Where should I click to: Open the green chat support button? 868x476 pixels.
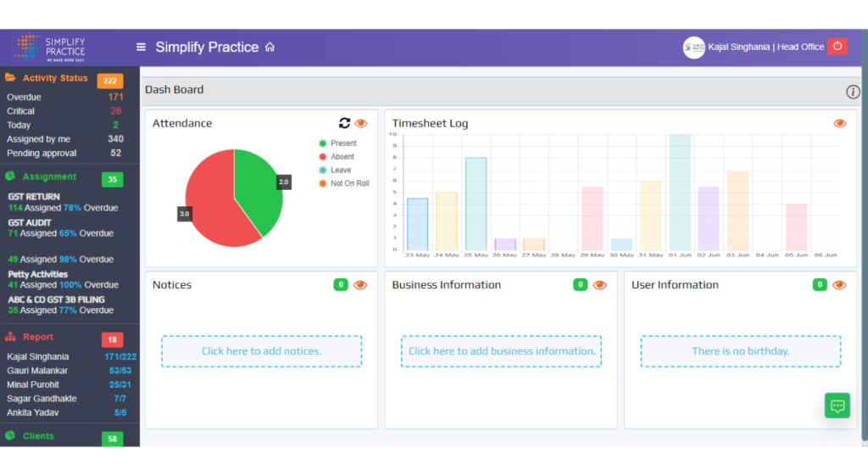(837, 406)
